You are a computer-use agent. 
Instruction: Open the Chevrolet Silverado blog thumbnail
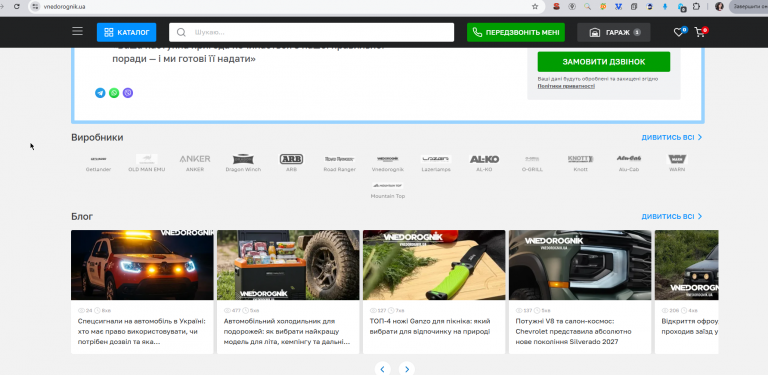(580, 265)
